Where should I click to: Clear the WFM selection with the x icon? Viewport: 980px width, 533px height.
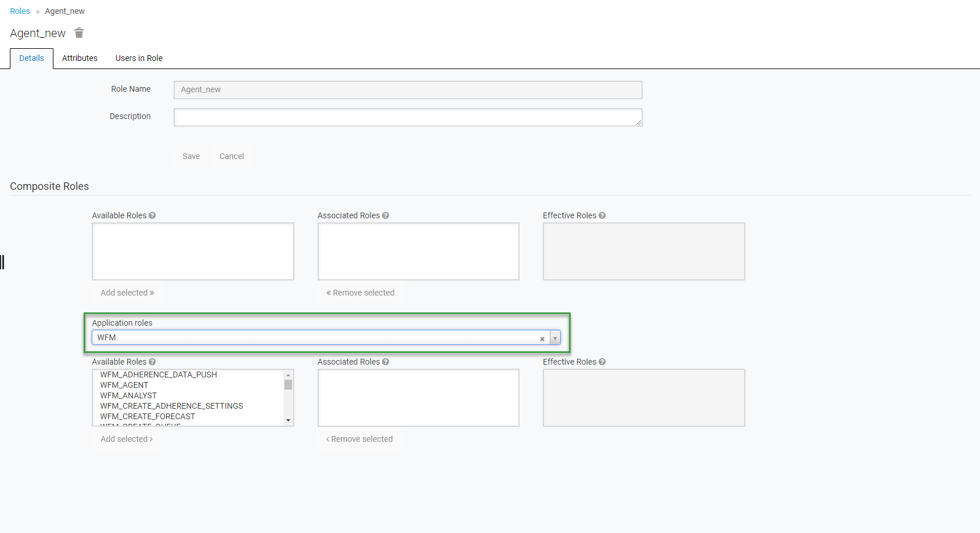tap(542, 338)
